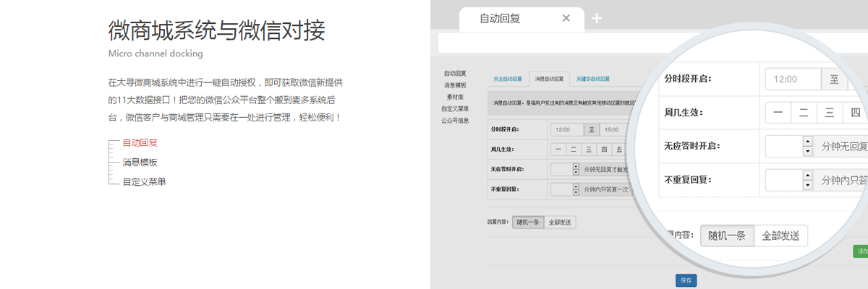The image size is (868, 289).
Task: Click the small form's 12:00 start time field
Action: [567, 130]
